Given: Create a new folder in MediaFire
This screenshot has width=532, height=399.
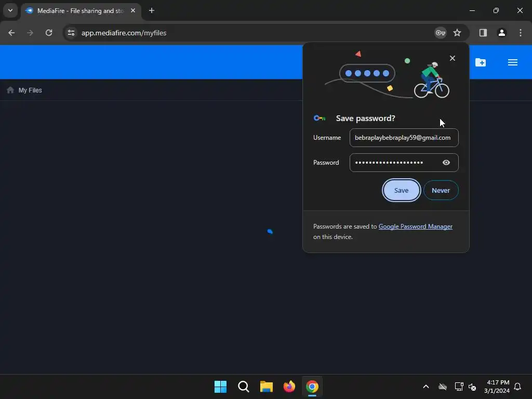Looking at the screenshot, I should pyautogui.click(x=481, y=62).
